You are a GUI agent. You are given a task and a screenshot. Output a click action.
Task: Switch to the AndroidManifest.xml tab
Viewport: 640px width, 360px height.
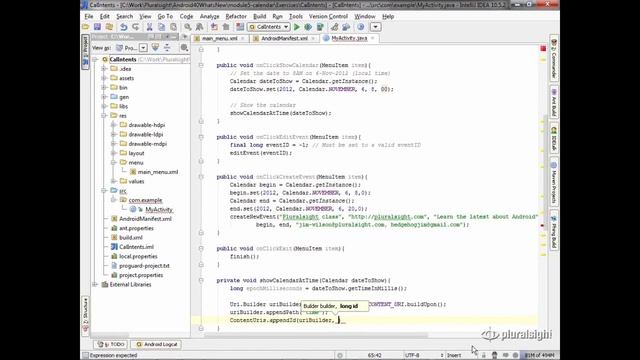pyautogui.click(x=284, y=38)
